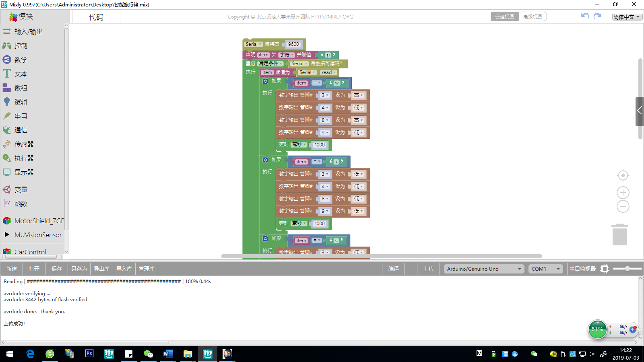The height and width of the screenshot is (362, 644).
Task: Click the chip icon beside serial monitor
Action: (x=605, y=269)
